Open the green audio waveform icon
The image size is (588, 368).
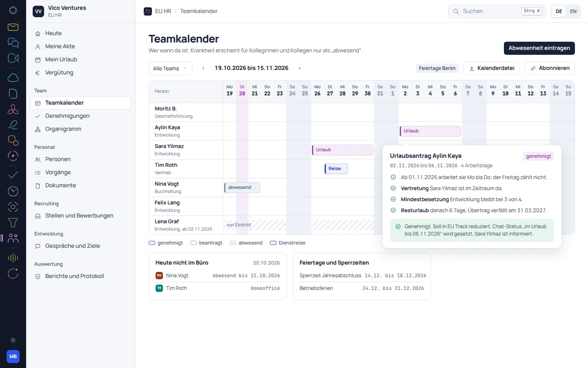pos(13,258)
